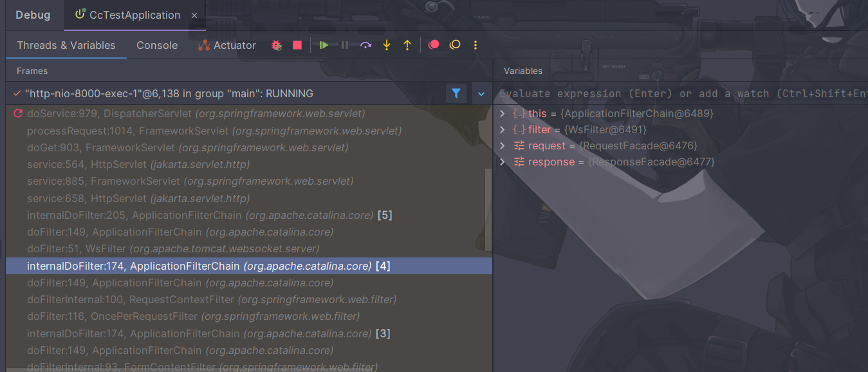Open the View Breakpoints red circles icon
This screenshot has height=372, width=868.
pos(434,45)
